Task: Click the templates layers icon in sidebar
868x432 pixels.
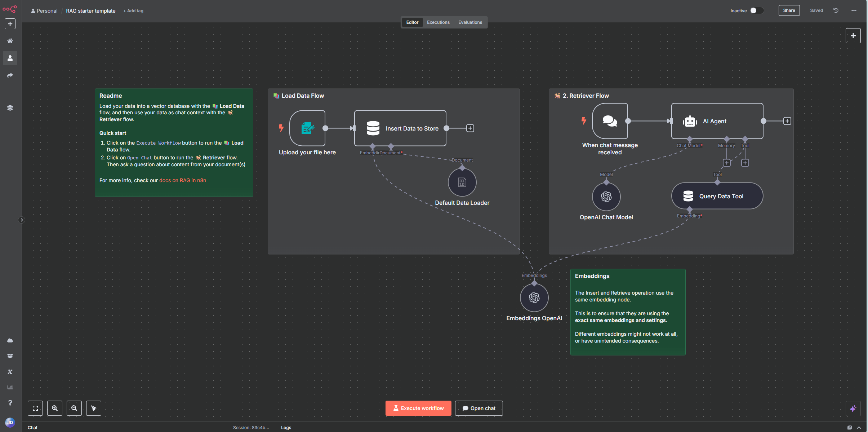Action: point(10,108)
